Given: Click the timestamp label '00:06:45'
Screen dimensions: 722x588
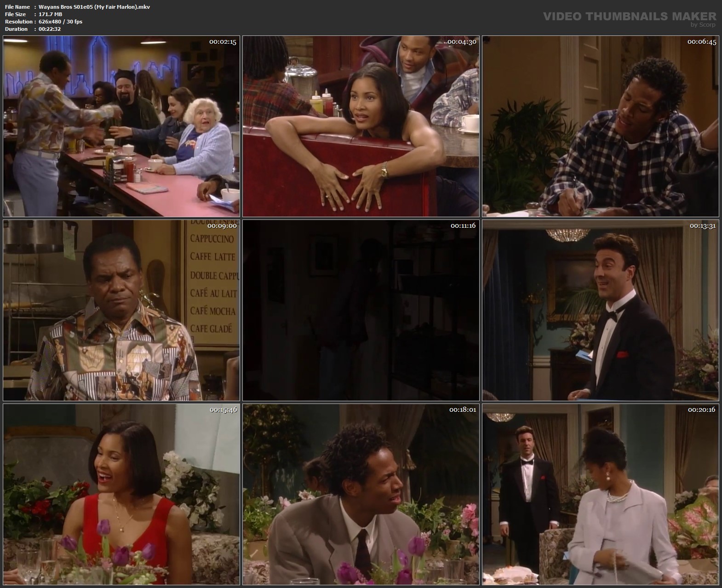Looking at the screenshot, I should [701, 42].
